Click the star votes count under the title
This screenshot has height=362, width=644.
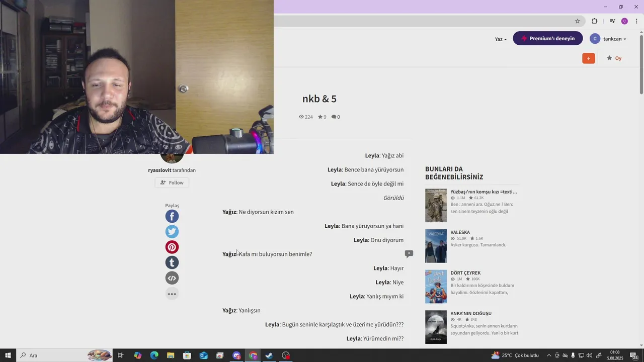point(322,117)
